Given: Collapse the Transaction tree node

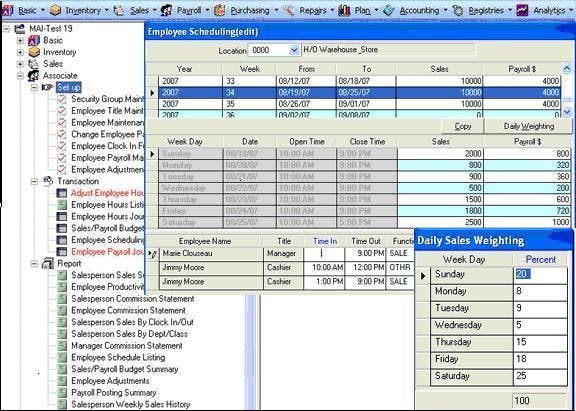Looking at the screenshot, I should click(x=34, y=181).
